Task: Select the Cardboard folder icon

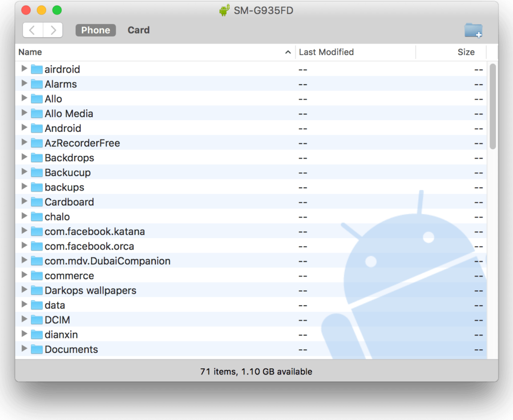Action: click(x=37, y=202)
